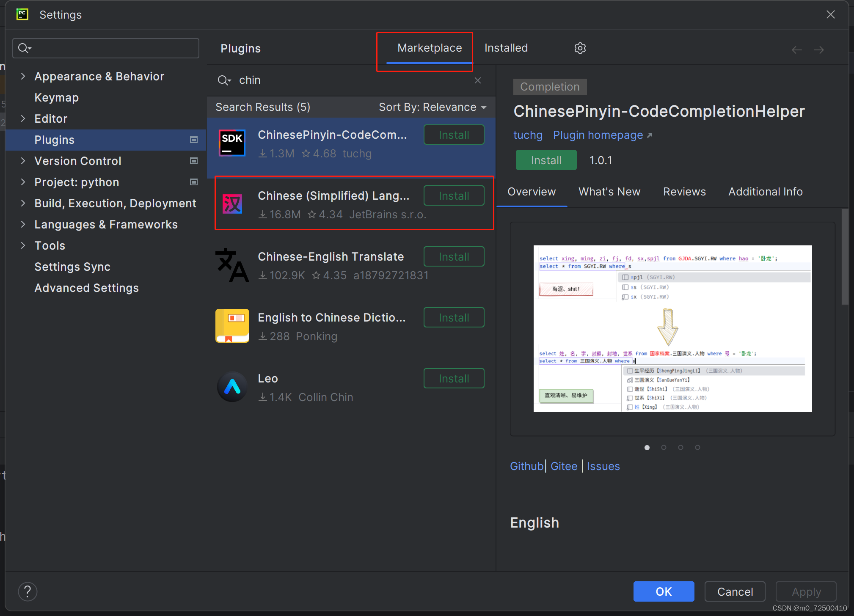Confirm with the OK button
This screenshot has width=854, height=616.
(664, 591)
